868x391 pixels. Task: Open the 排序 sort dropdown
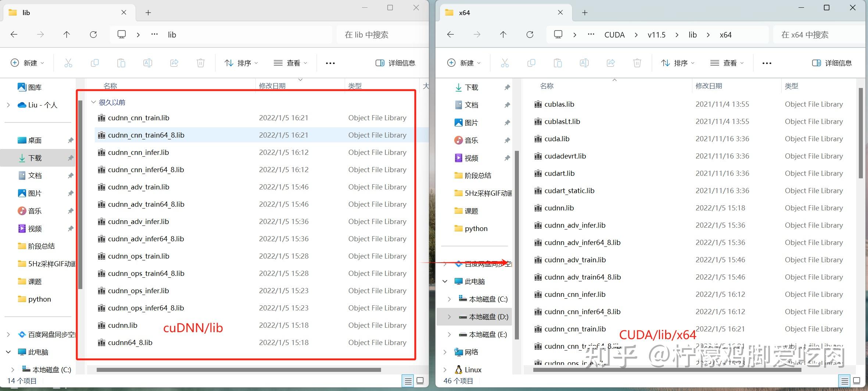tap(241, 63)
